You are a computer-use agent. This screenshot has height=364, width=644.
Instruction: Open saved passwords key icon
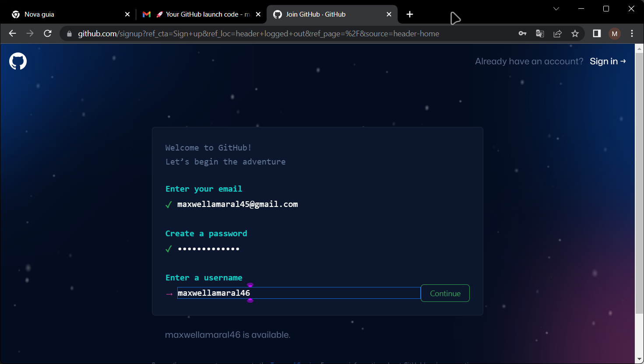coord(522,34)
